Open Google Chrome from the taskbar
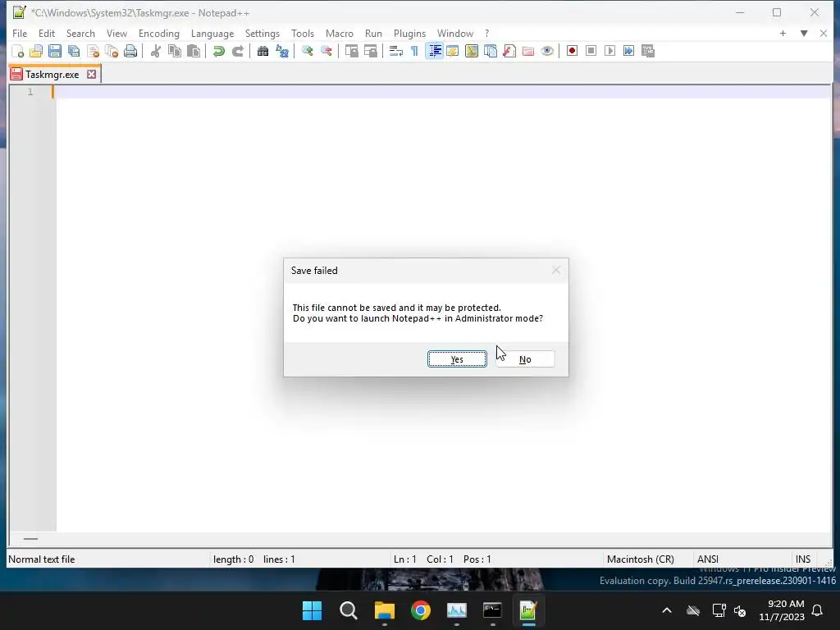This screenshot has height=630, width=840. [421, 610]
